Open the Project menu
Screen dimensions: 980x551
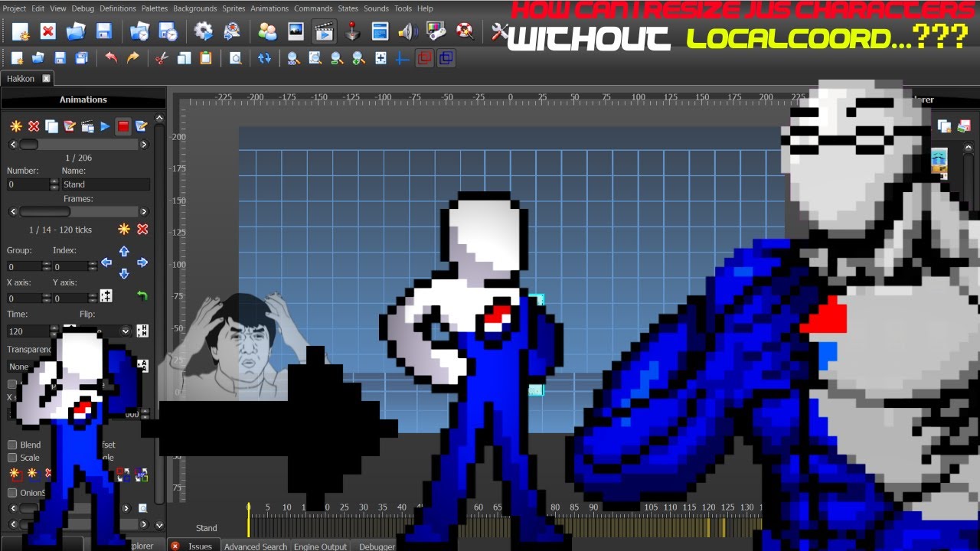click(15, 8)
